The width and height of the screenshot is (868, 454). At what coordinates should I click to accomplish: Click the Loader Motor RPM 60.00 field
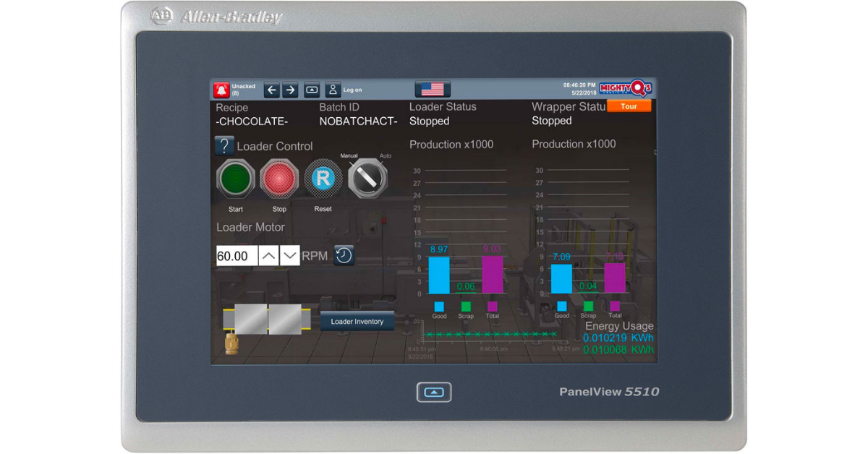click(x=237, y=256)
